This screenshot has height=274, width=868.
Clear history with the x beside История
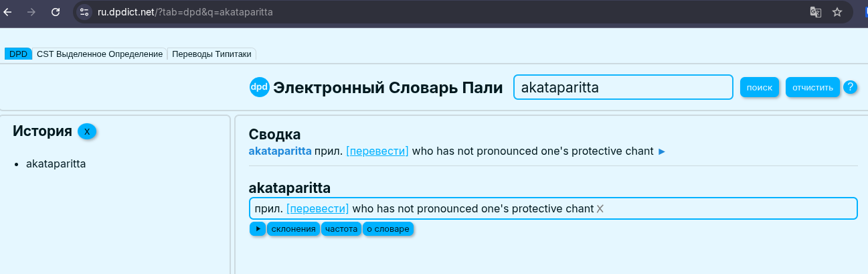point(87,131)
